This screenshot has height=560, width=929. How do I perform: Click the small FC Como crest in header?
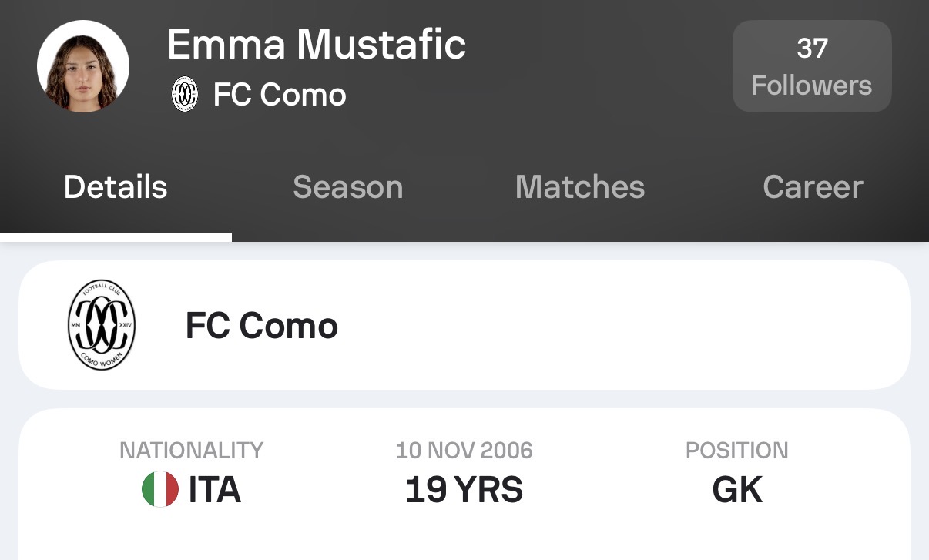point(184,95)
